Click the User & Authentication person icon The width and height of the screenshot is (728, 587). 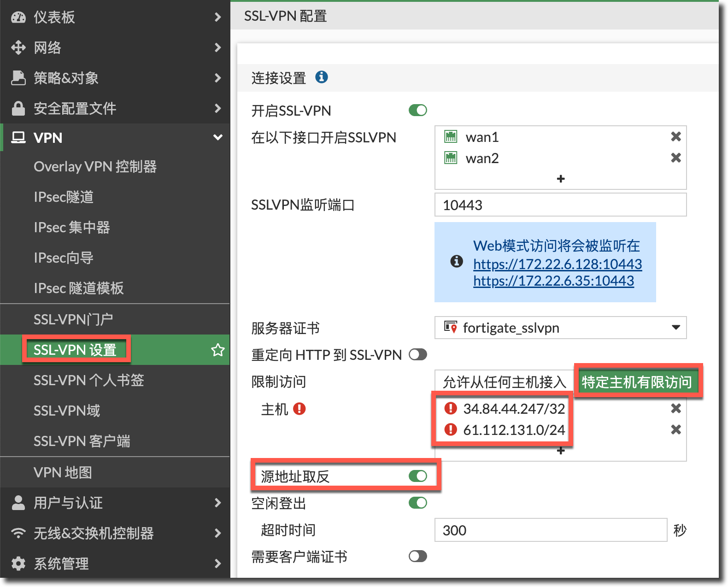tap(18, 503)
